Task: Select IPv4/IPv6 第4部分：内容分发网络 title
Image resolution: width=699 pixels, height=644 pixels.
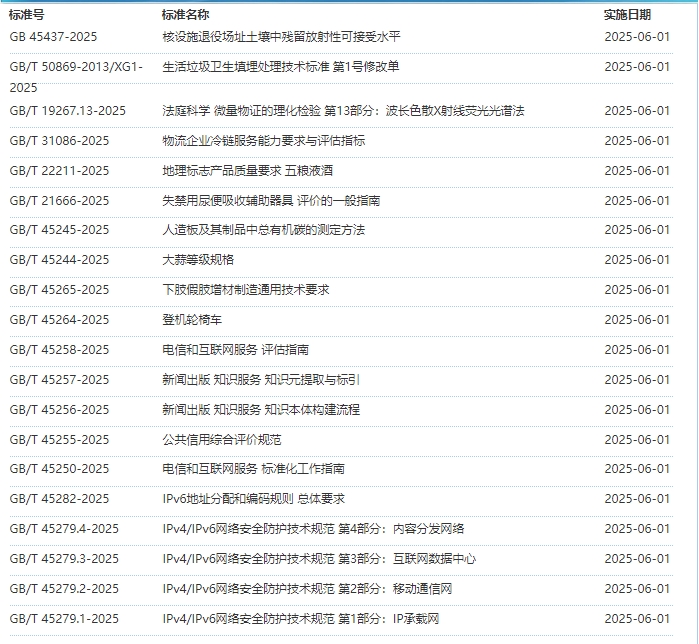Action: coord(313,529)
